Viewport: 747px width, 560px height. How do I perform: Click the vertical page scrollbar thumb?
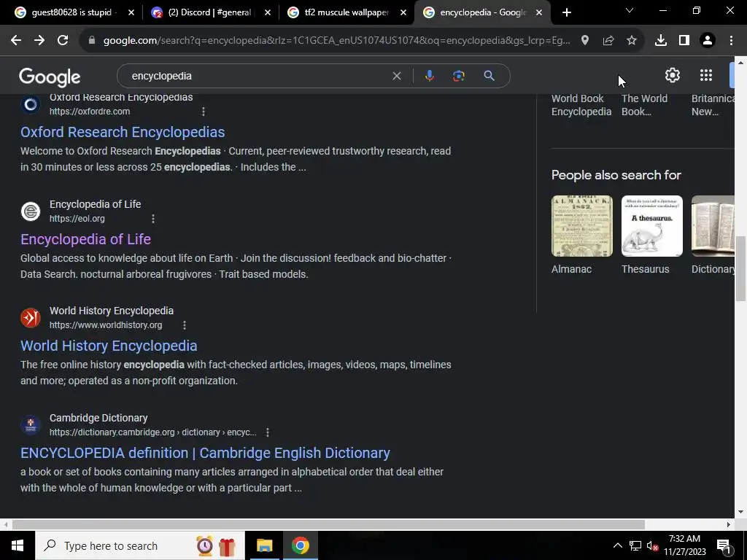click(x=740, y=269)
